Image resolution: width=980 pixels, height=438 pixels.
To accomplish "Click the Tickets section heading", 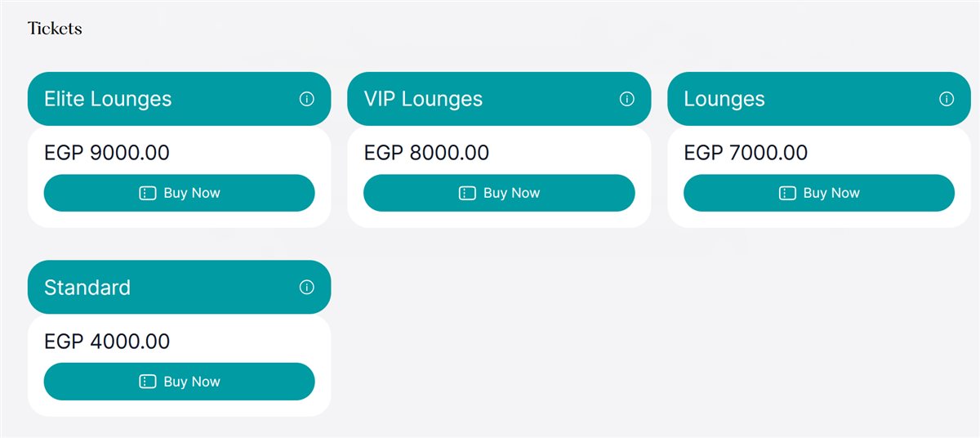I will coord(55,29).
